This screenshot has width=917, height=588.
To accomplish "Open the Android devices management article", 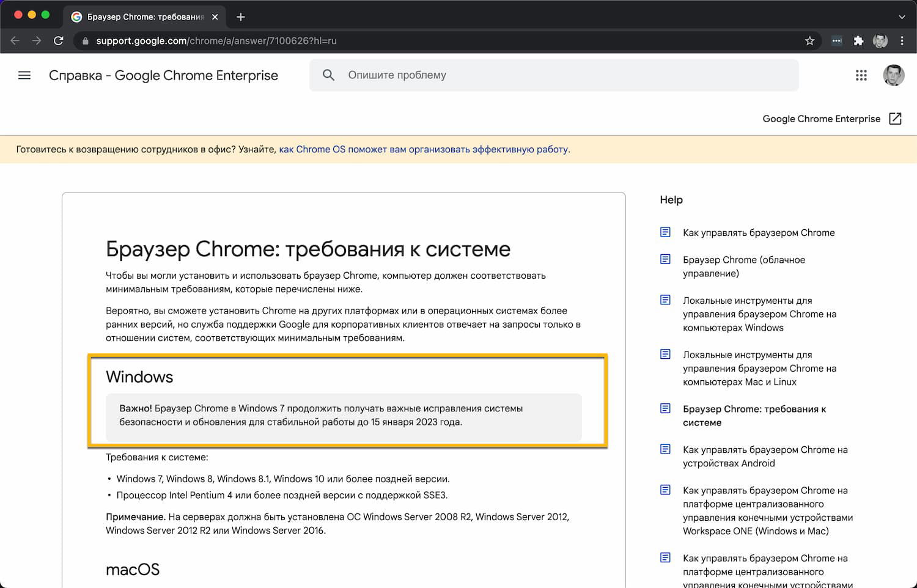I will (765, 457).
